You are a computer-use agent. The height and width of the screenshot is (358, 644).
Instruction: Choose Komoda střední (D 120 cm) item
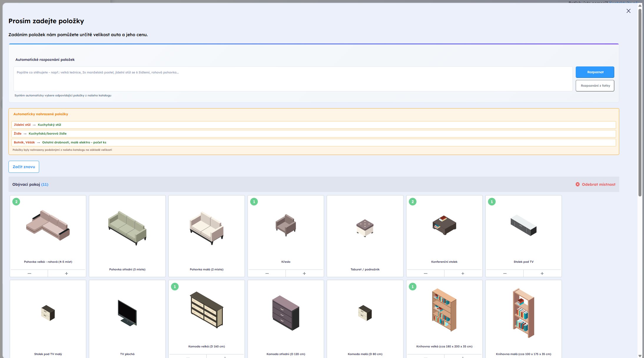286,313
